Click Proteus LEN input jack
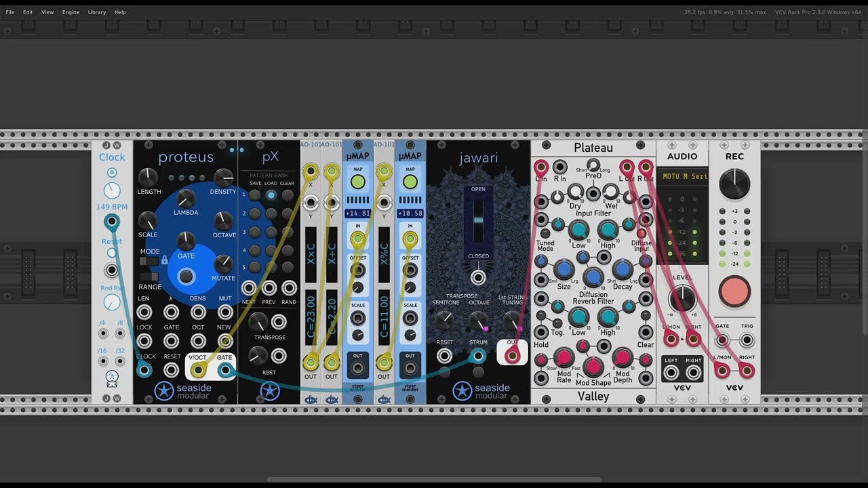Viewport: 868px width, 488px height. [144, 312]
